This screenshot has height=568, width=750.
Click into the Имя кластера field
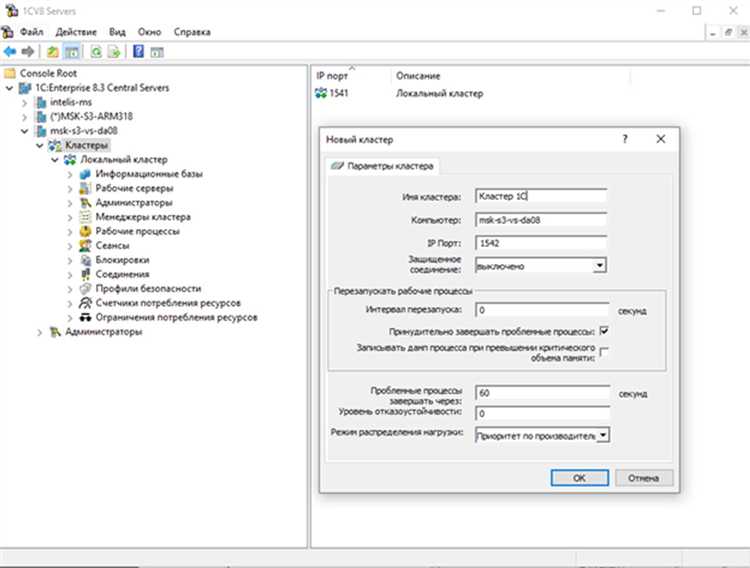(x=542, y=196)
